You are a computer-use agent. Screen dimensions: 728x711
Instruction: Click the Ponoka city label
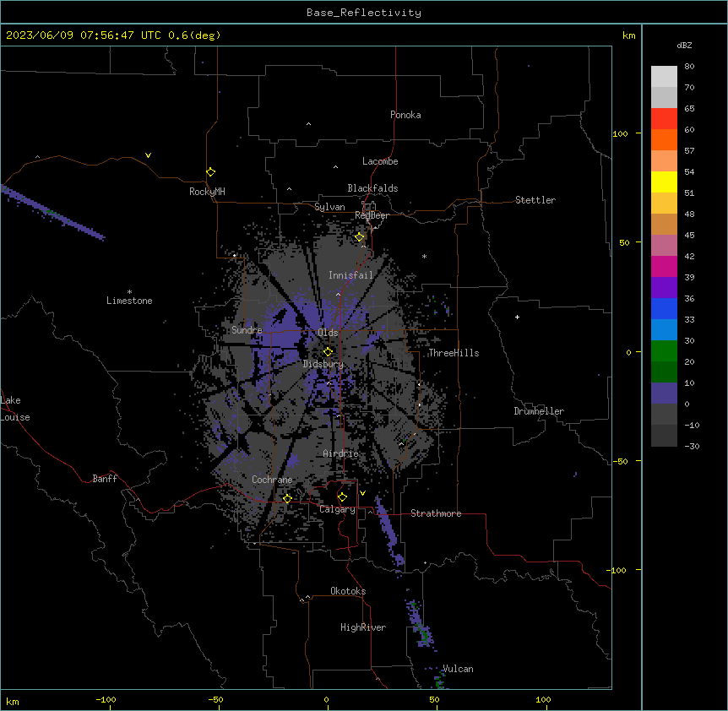coord(405,115)
